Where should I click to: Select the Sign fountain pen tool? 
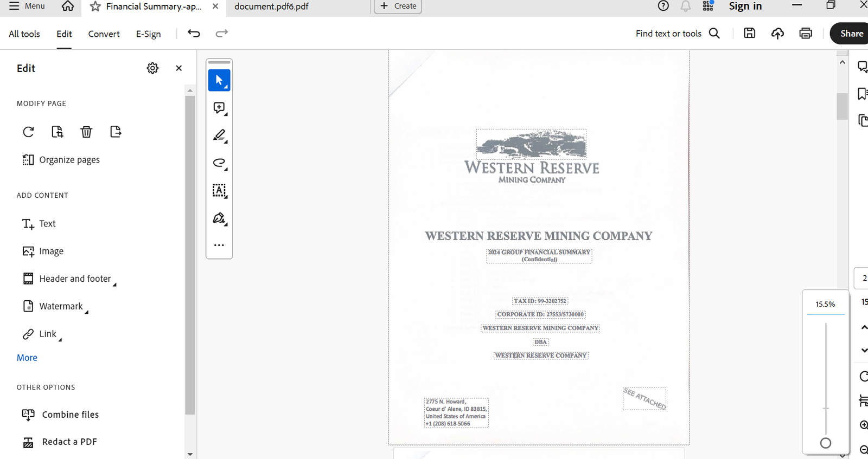(219, 218)
